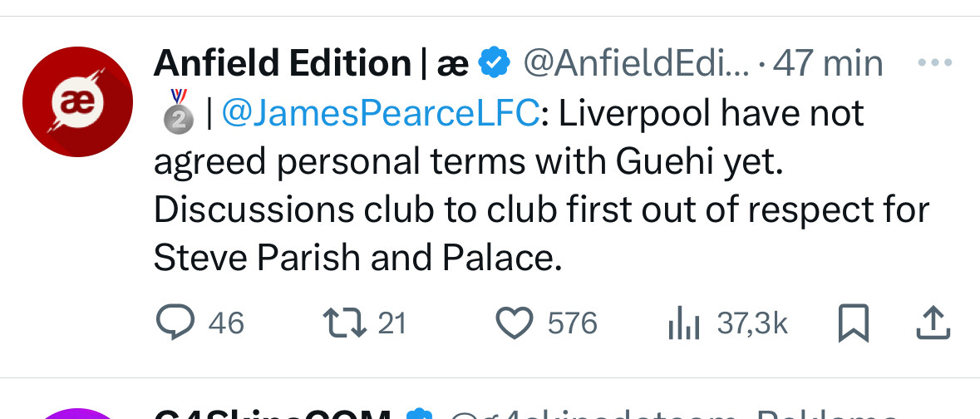Viewport: 980px width, 419px height.
Task: Click the like count 576
Action: (573, 323)
